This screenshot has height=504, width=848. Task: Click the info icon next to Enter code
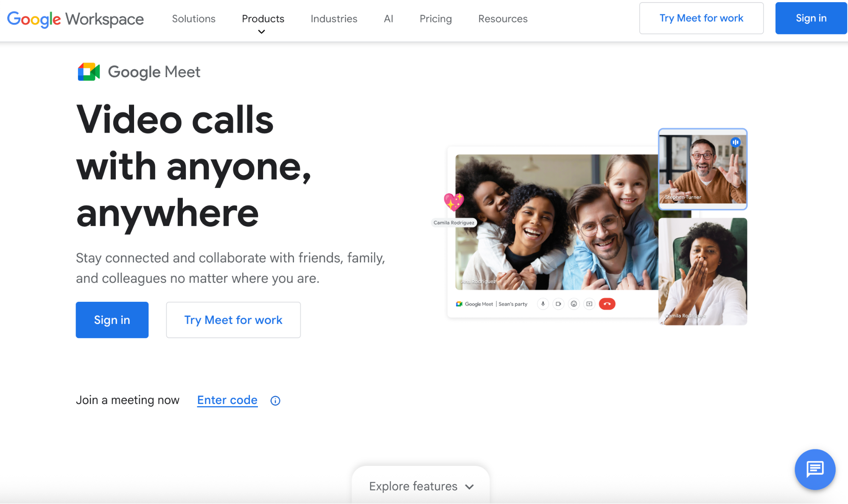tap(274, 400)
